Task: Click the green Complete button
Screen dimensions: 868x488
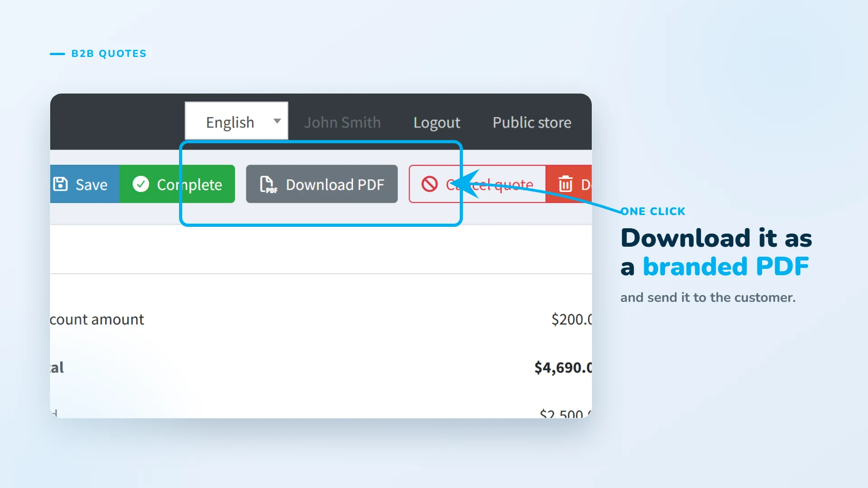Action: point(177,184)
